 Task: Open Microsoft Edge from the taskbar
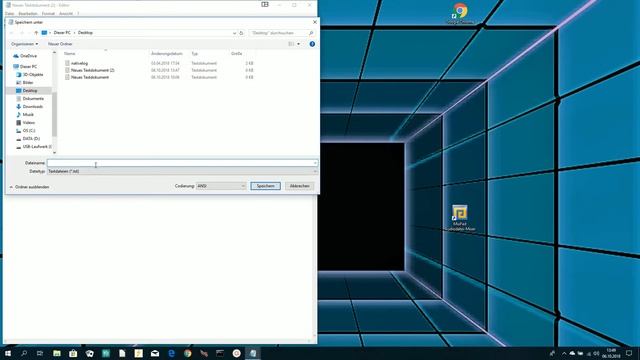click(x=171, y=353)
